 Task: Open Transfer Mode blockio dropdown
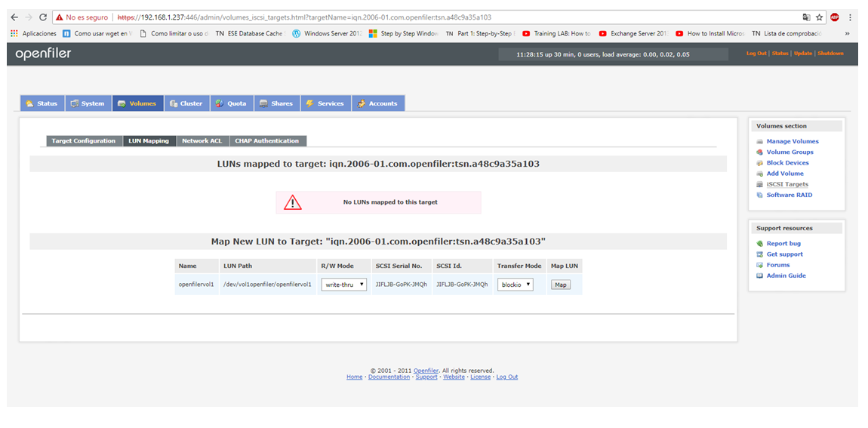515,285
